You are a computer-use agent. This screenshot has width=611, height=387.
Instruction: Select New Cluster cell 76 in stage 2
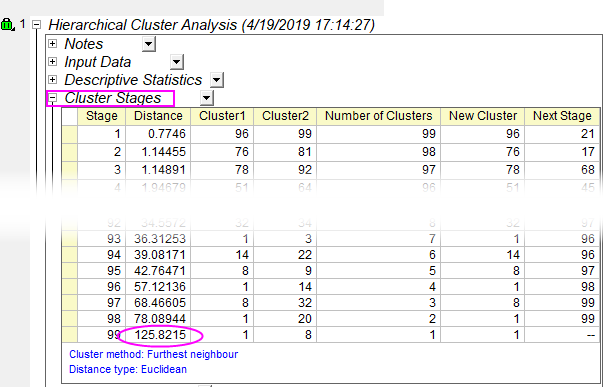pyautogui.click(x=483, y=152)
